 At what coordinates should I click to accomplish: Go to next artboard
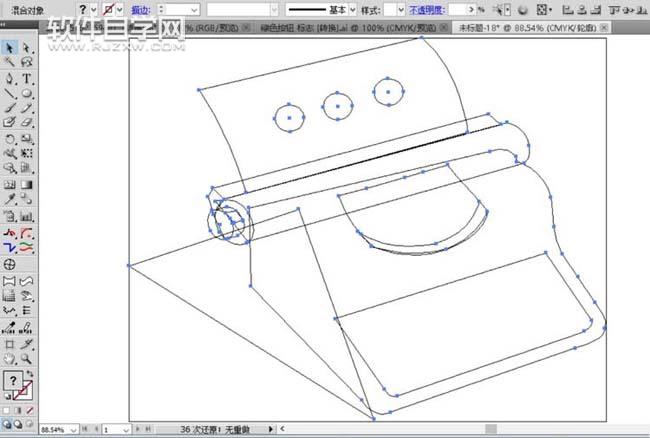click(x=138, y=429)
